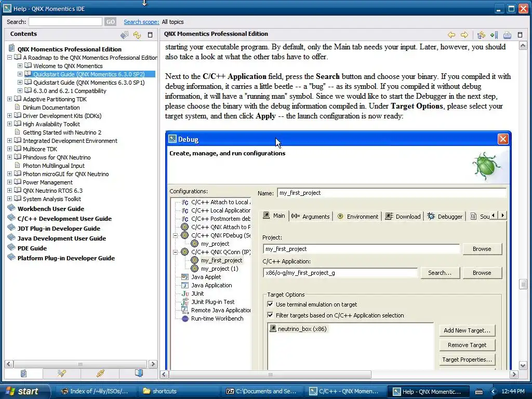Image resolution: width=532 pixels, height=399 pixels.
Task: Click the Link with Contents sync icon
Action: coord(137,35)
